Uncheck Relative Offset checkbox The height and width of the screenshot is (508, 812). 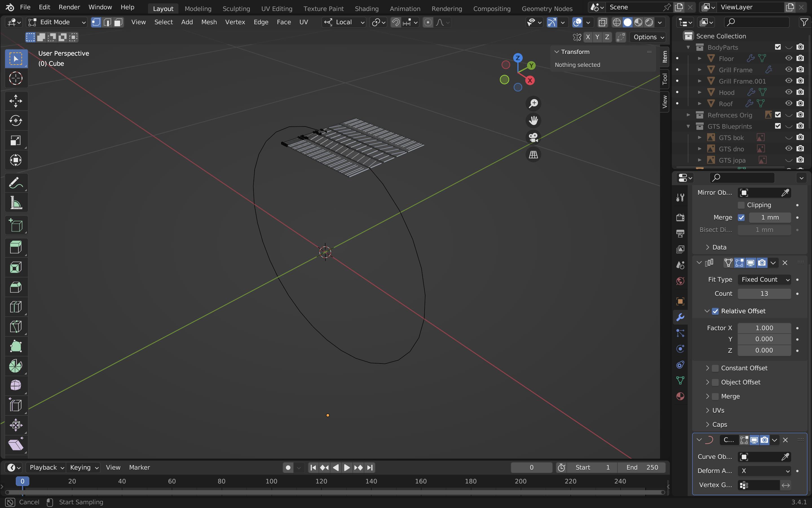click(715, 311)
